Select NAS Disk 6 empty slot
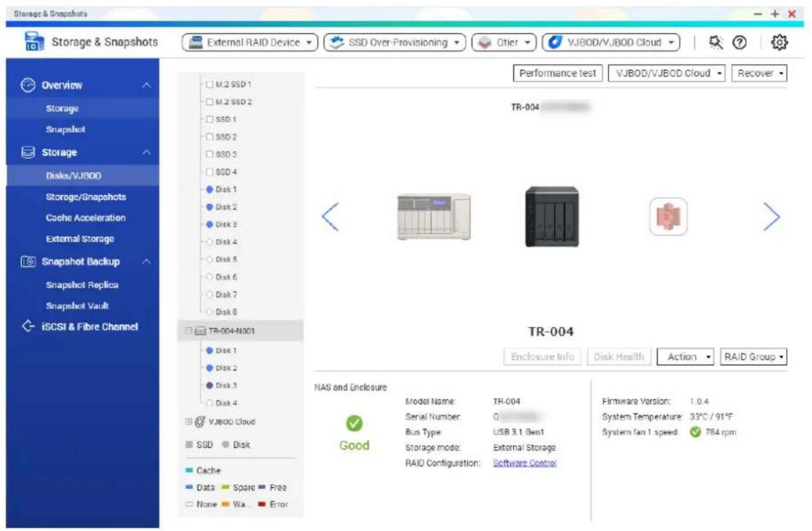 click(x=221, y=277)
